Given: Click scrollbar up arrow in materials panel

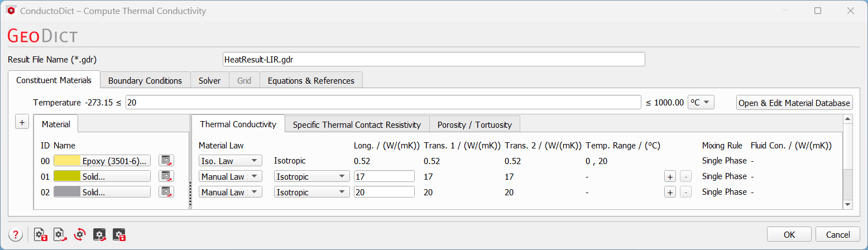Looking at the screenshot, I should tap(848, 119).
